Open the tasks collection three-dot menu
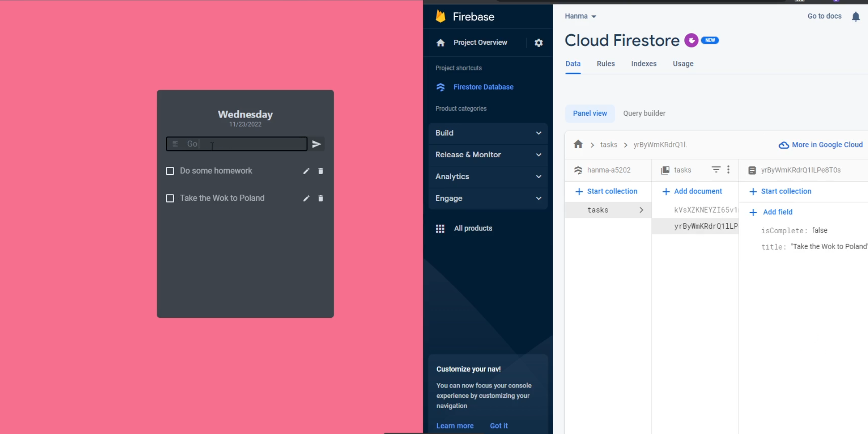Image resolution: width=868 pixels, height=434 pixels. [x=728, y=170]
